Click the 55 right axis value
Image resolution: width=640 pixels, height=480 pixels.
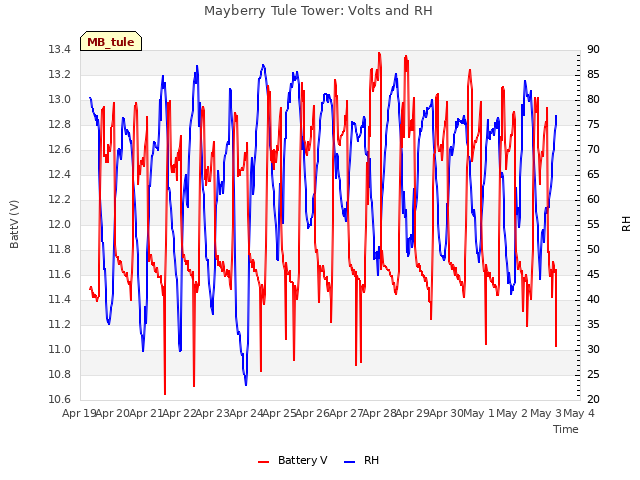(x=593, y=224)
